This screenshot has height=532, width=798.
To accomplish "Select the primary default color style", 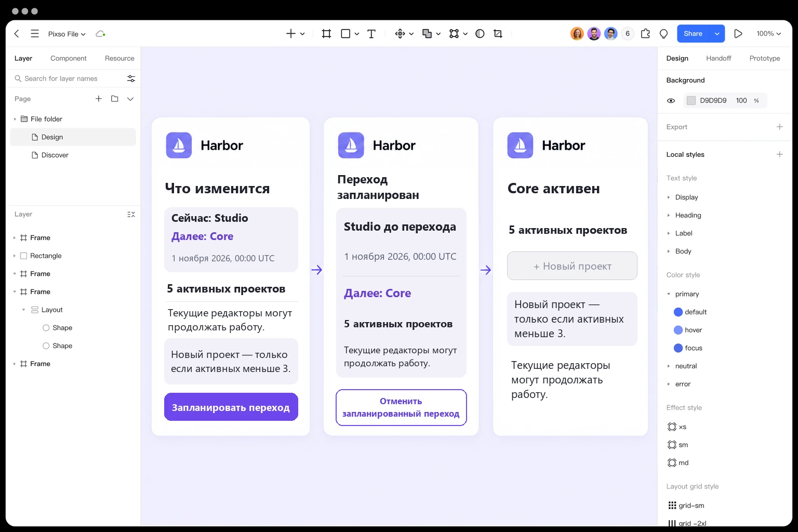I will tap(690, 312).
